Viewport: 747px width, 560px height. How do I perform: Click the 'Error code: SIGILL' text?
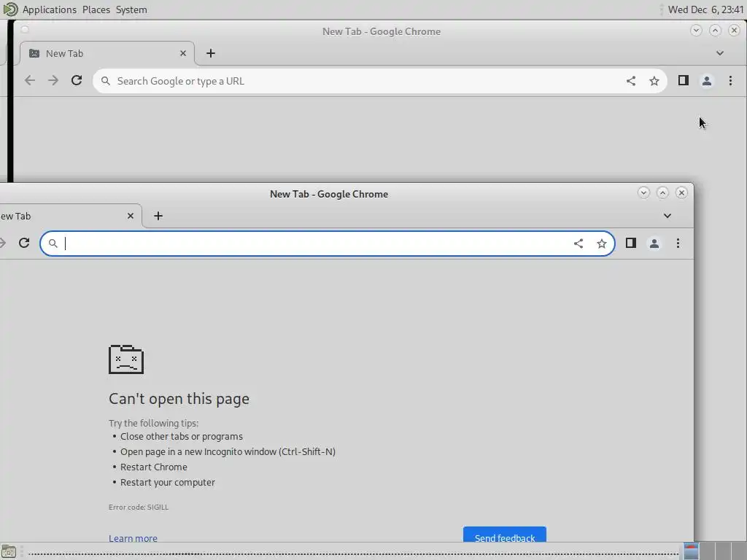click(x=139, y=507)
